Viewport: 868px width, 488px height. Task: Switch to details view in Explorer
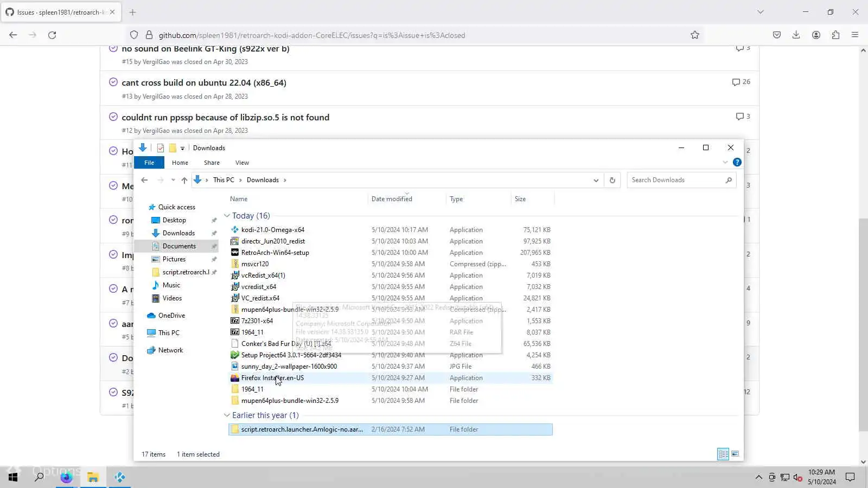coord(723,454)
